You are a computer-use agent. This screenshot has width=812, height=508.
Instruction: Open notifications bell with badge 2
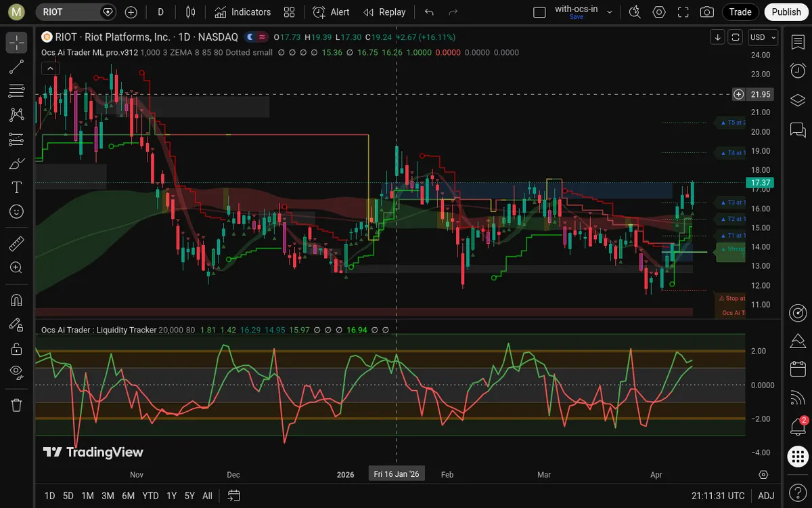798,427
